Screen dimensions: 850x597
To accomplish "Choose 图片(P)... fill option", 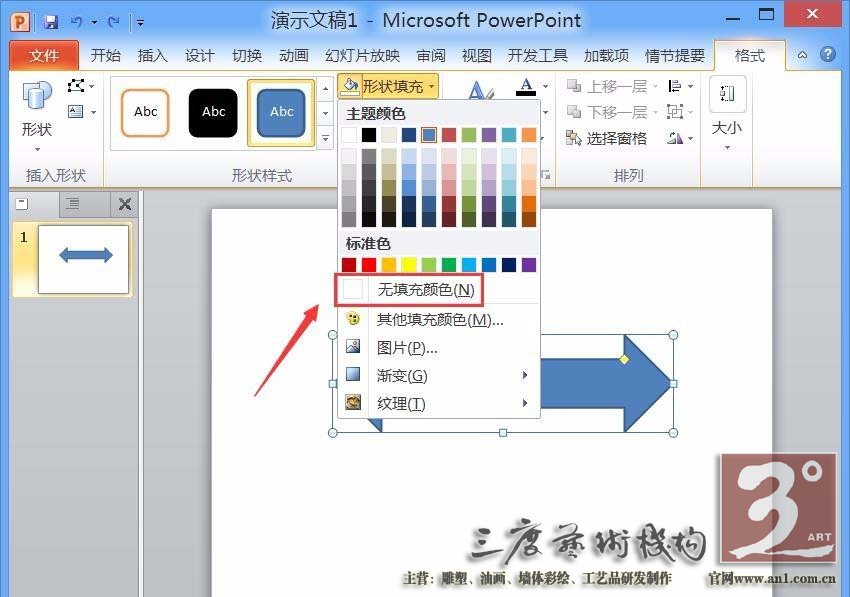I will coord(439,348).
